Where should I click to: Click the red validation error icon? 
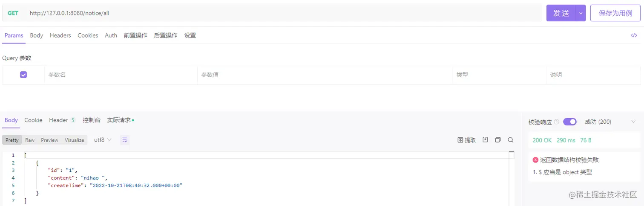click(x=535, y=160)
